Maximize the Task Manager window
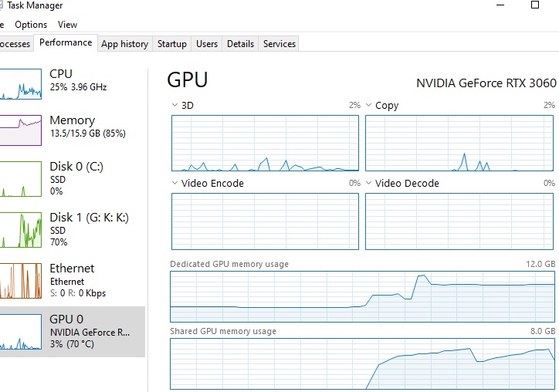Viewport: 559px width, 392px height. [535, 5]
